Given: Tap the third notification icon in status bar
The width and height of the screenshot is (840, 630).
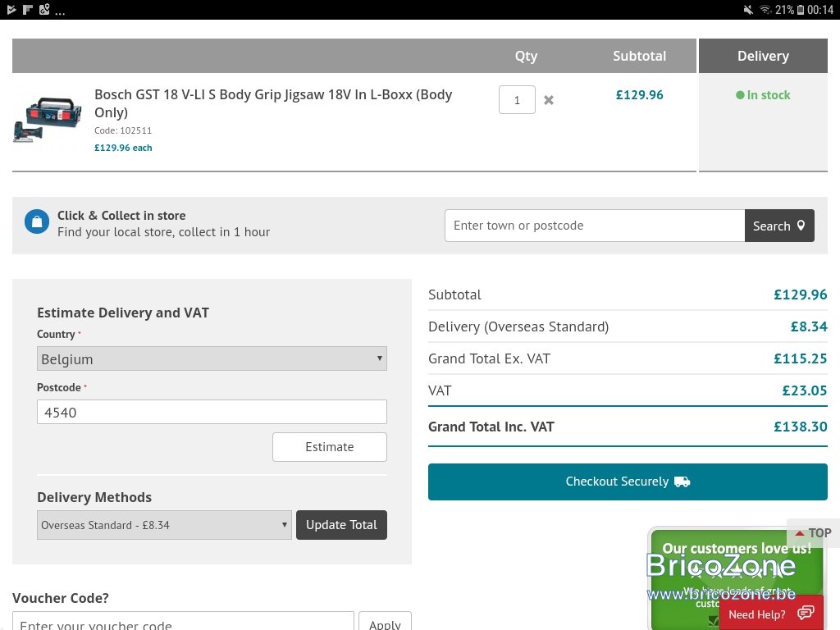Looking at the screenshot, I should pyautogui.click(x=44, y=10).
